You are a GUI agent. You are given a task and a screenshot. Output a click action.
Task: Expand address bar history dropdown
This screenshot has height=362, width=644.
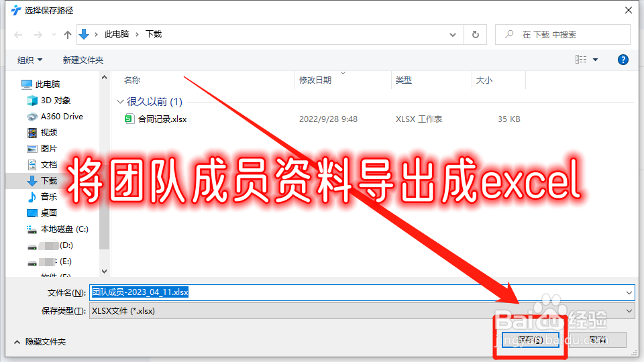[x=453, y=35]
